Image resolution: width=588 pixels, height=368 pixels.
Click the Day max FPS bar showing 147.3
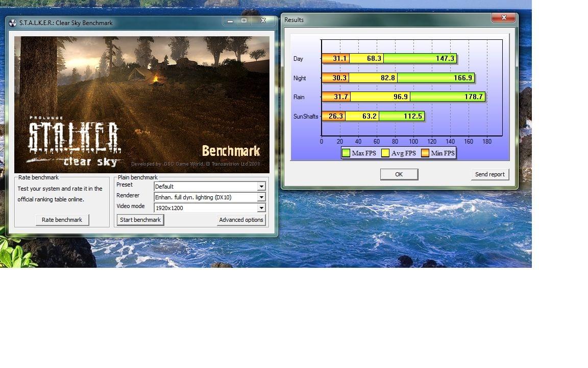(420, 59)
